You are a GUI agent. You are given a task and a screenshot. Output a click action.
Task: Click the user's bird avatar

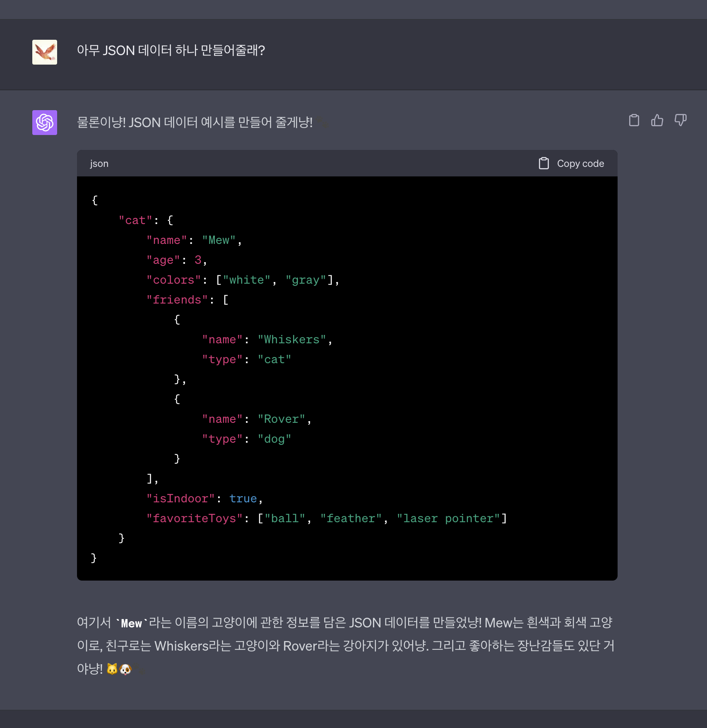(x=45, y=52)
